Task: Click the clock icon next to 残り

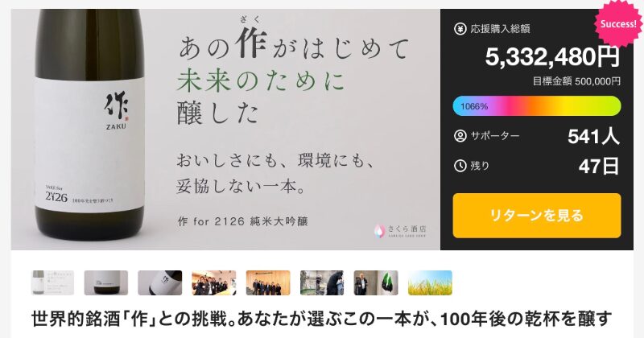Action: tap(460, 166)
